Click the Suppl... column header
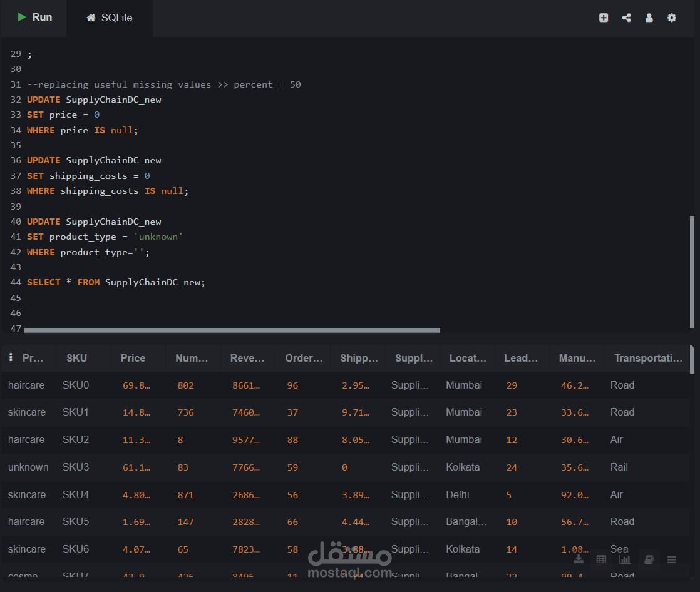This screenshot has height=592, width=700. (x=413, y=358)
